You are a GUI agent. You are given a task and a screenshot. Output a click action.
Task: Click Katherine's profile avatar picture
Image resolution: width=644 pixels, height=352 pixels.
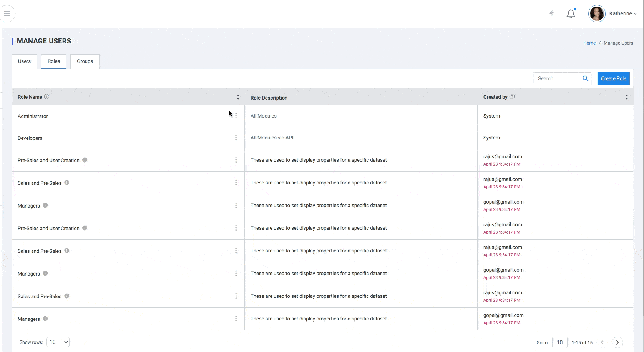point(597,14)
